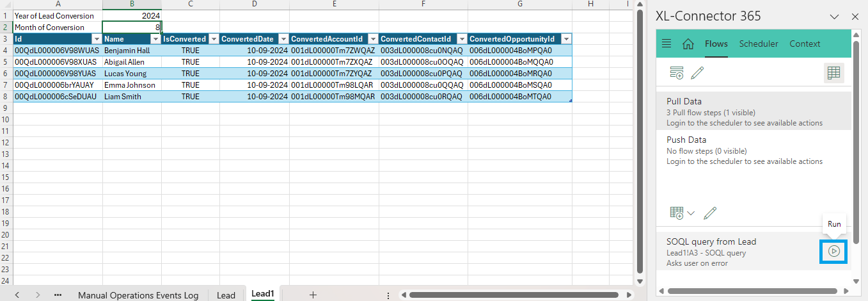Expand the ConvertedDate filter dropdown
Viewport: 868px width, 301px height.
283,39
